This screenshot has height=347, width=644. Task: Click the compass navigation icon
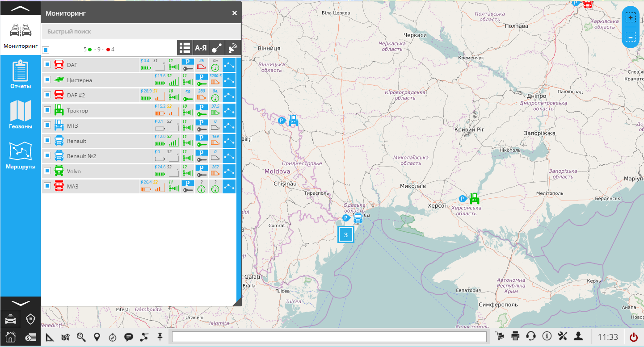(113, 337)
